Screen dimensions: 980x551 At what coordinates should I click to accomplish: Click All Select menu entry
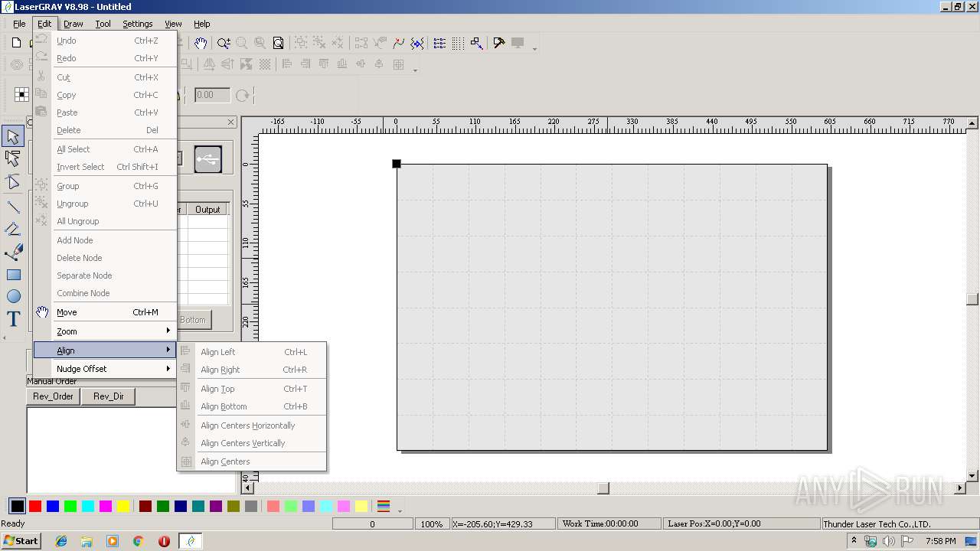[x=105, y=149]
